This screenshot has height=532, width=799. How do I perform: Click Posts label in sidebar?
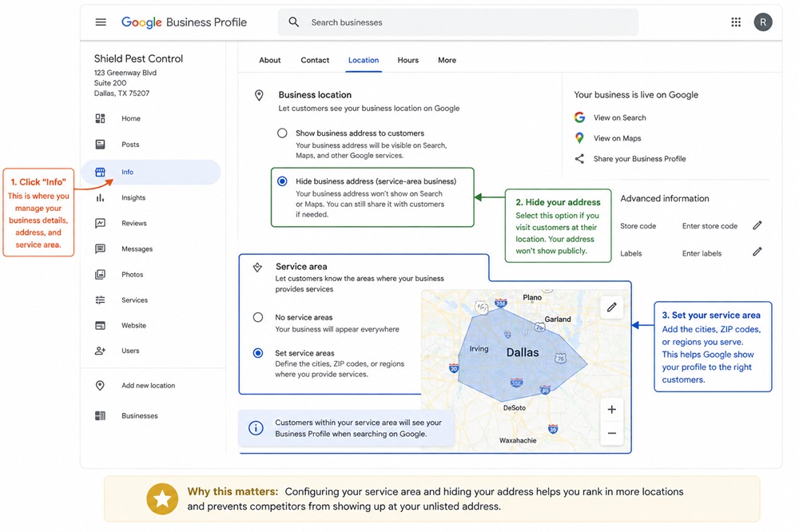click(x=130, y=145)
